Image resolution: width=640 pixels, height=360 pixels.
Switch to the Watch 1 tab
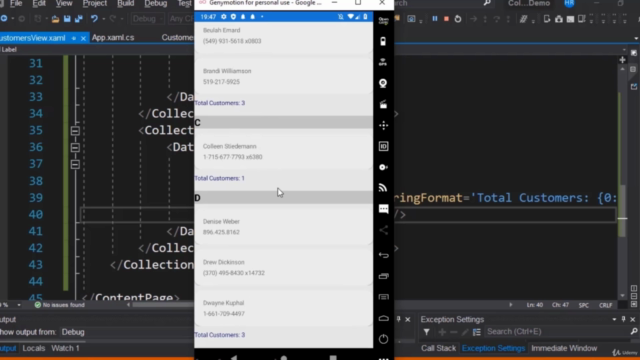click(65, 349)
